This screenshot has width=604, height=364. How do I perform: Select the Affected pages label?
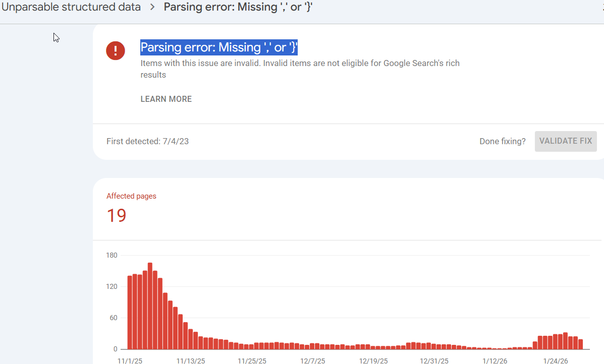point(131,196)
